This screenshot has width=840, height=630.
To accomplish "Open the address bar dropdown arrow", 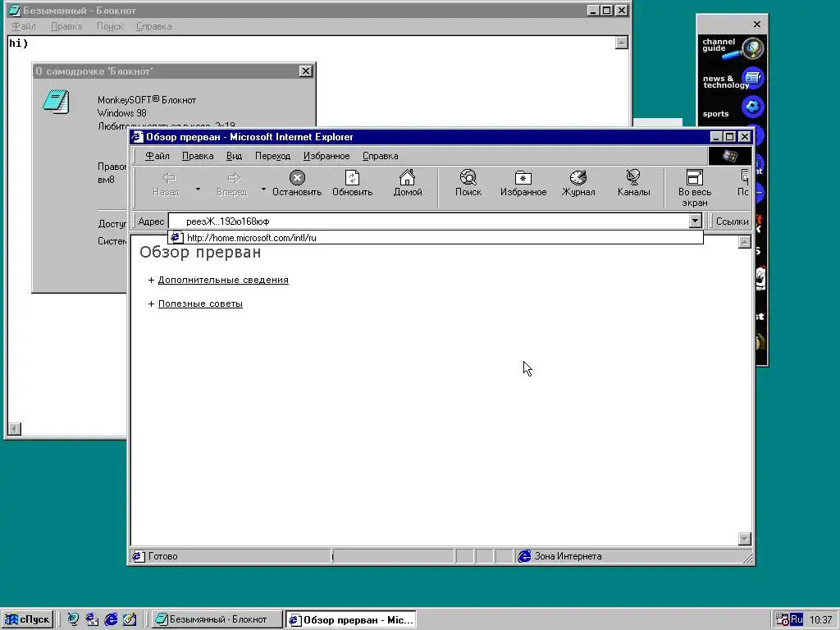I will 695,221.
